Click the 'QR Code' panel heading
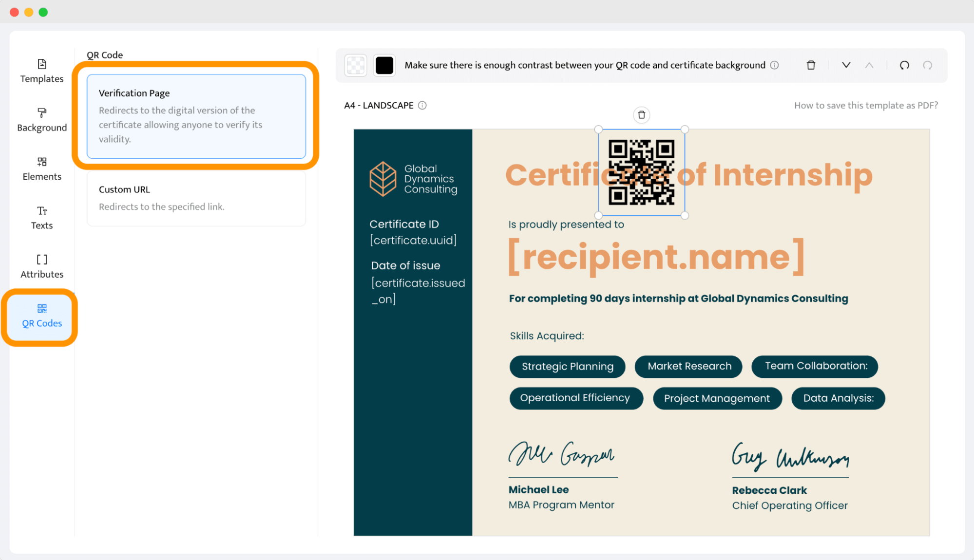974x560 pixels. point(105,55)
